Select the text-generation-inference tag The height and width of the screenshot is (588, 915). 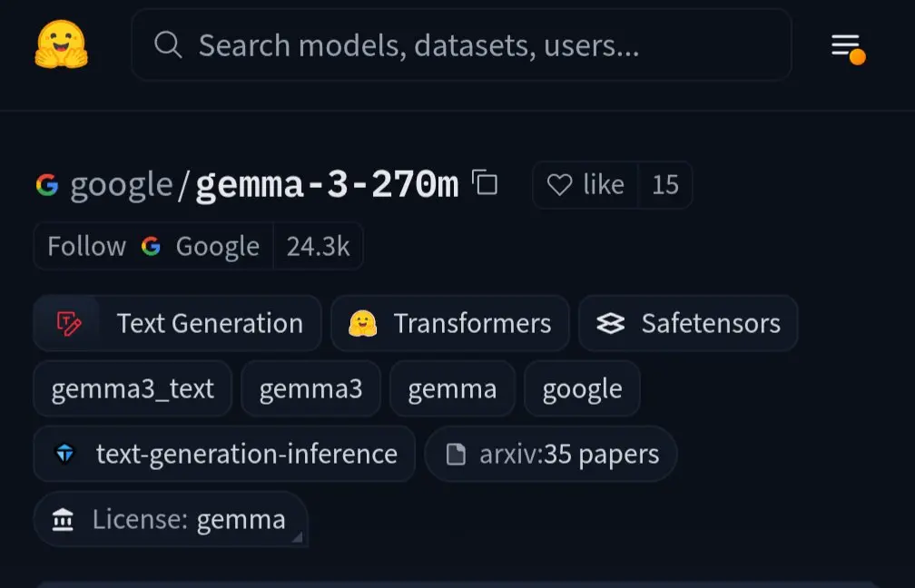click(x=224, y=454)
